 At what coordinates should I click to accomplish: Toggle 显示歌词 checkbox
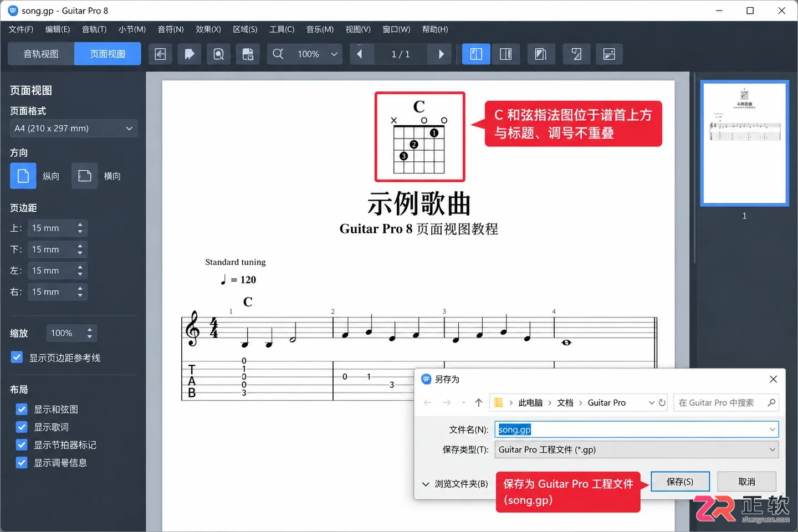pos(22,427)
